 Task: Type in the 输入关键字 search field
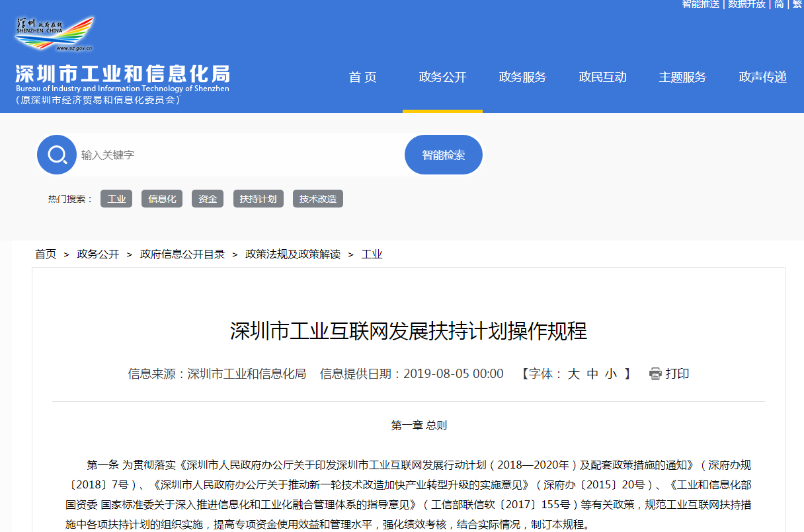(238, 155)
